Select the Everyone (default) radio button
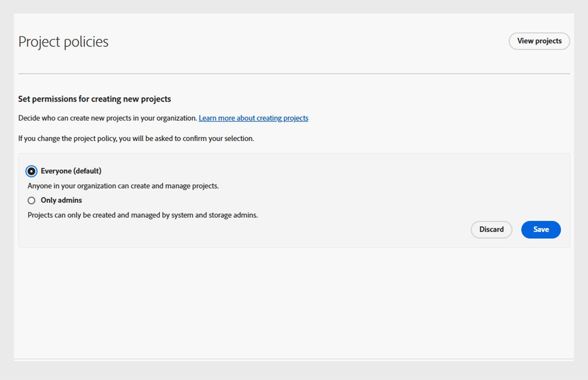This screenshot has width=588, height=380. 32,171
